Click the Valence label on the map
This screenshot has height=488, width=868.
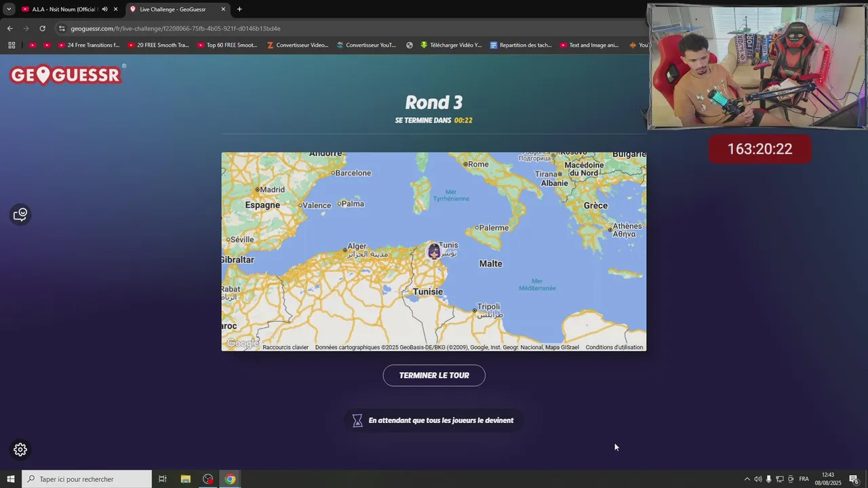click(x=317, y=205)
